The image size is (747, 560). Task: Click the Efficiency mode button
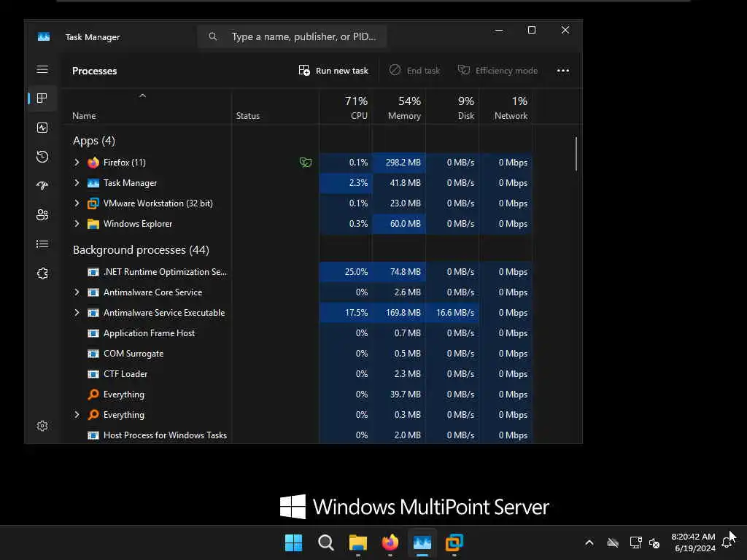[498, 71]
